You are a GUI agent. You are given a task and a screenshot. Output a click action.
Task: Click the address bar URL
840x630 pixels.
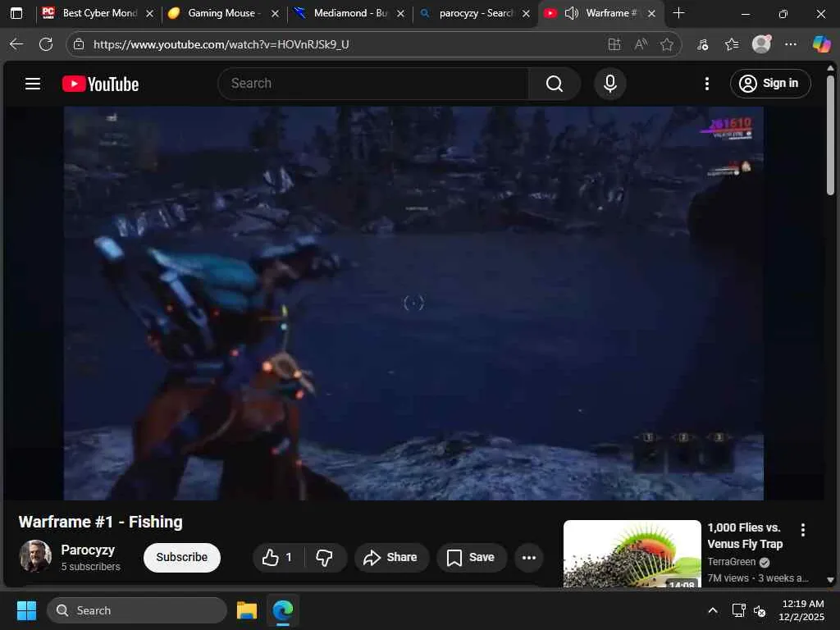pos(221,44)
